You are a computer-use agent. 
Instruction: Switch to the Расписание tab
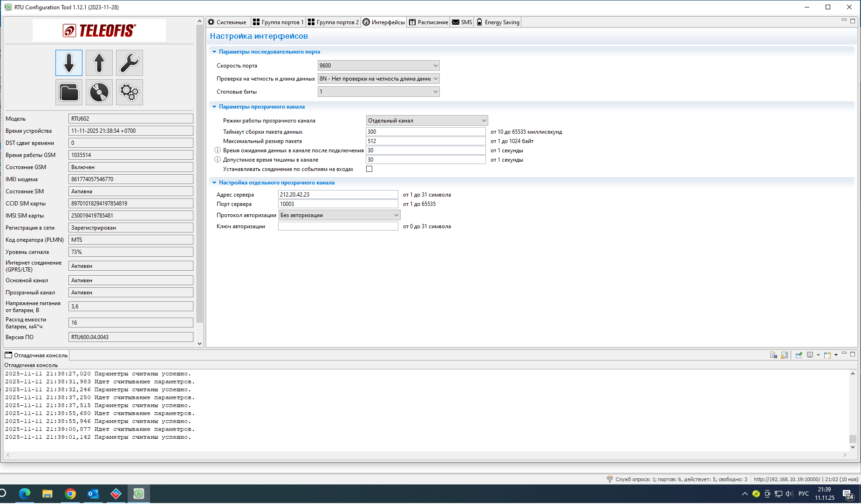pyautogui.click(x=429, y=22)
